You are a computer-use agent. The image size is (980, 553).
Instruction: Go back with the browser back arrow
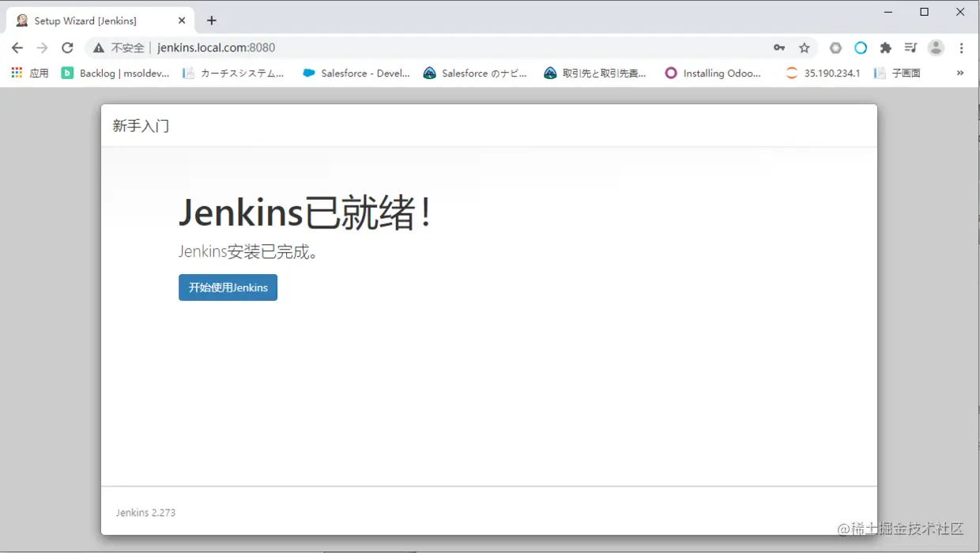[x=17, y=47]
